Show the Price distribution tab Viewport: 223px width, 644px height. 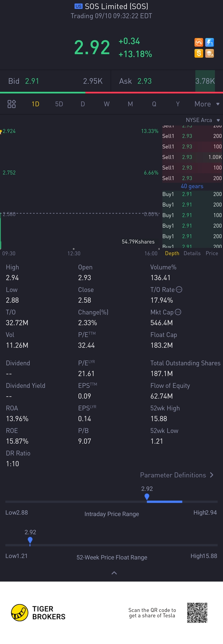click(x=212, y=253)
